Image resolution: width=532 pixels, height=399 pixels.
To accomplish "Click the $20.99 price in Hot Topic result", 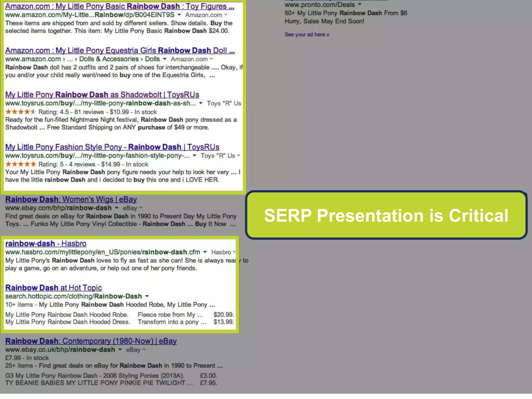I will pos(224,315).
